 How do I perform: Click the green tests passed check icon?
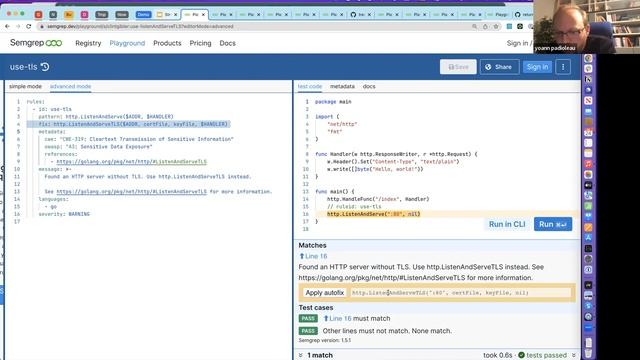[521, 355]
